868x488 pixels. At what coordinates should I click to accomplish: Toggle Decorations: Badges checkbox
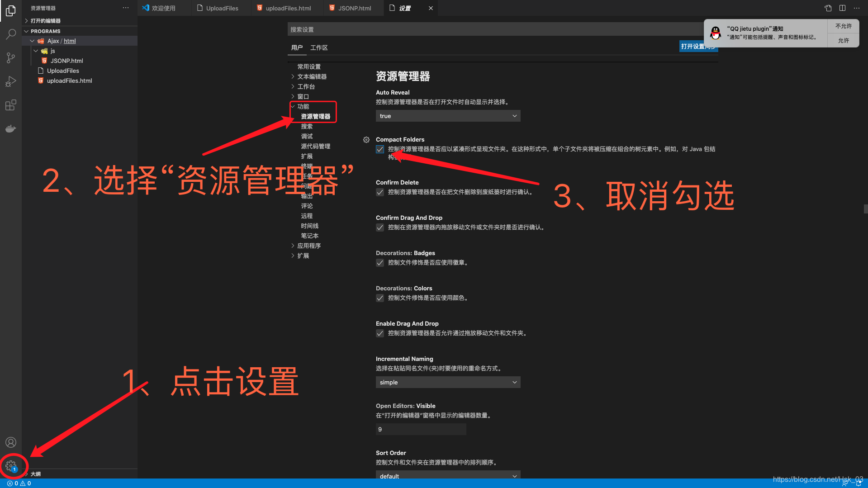coord(380,263)
